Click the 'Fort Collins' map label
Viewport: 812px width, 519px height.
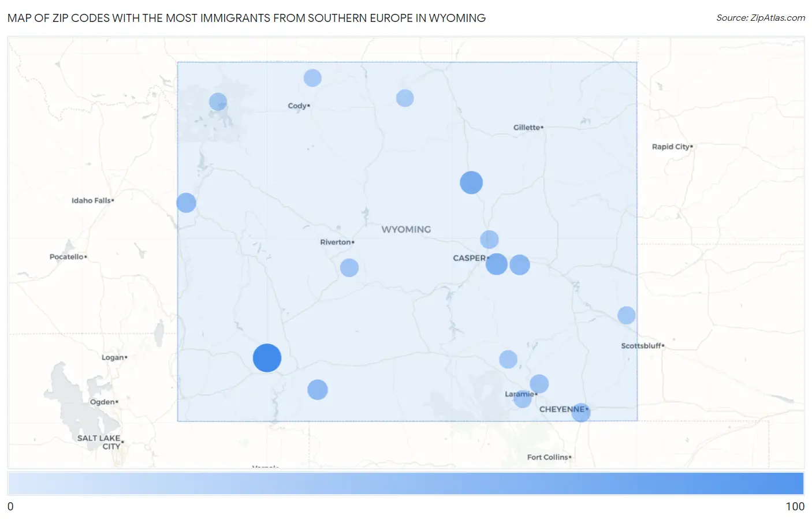pyautogui.click(x=547, y=457)
